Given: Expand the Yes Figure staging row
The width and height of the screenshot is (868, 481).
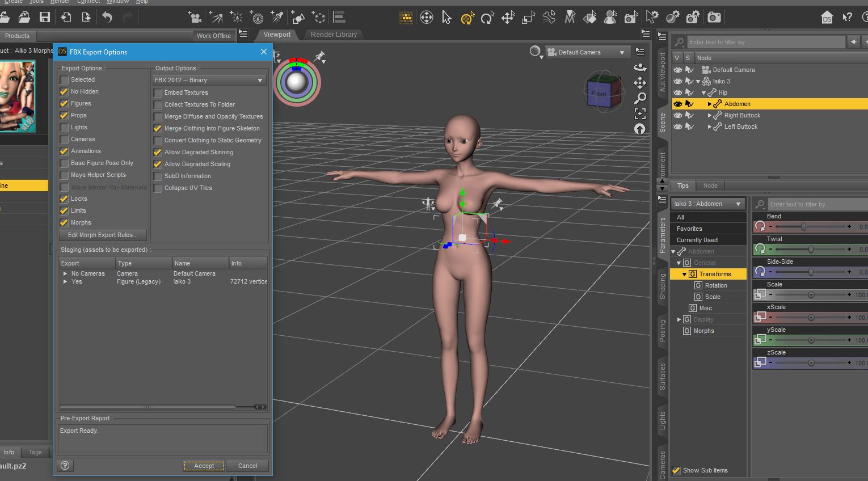Looking at the screenshot, I should pyautogui.click(x=65, y=281).
